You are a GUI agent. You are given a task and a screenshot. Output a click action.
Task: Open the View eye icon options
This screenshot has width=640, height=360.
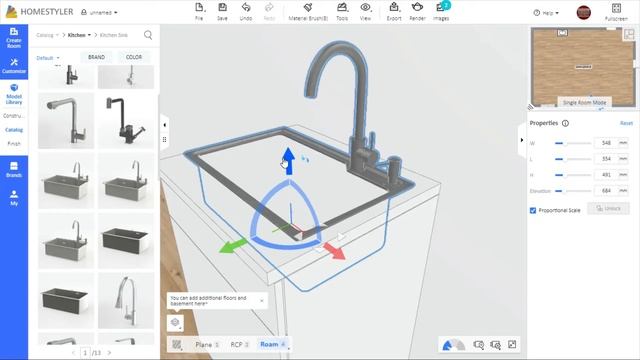click(365, 7)
